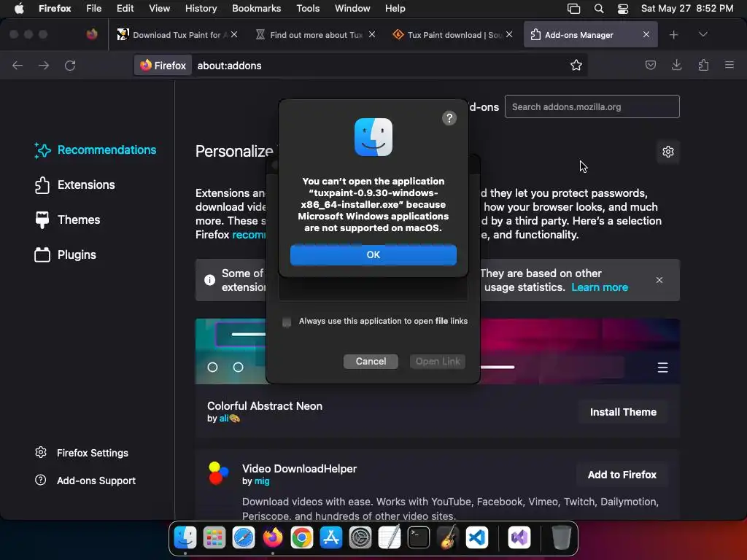
Task: Launch Visual Studio Code from Dock
Action: (x=477, y=538)
